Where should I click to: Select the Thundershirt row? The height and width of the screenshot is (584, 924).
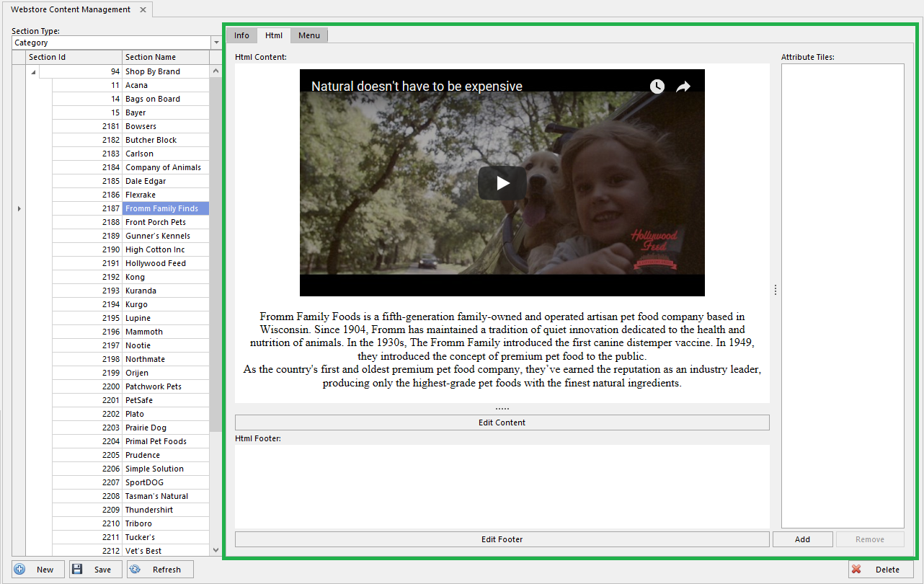click(130, 510)
